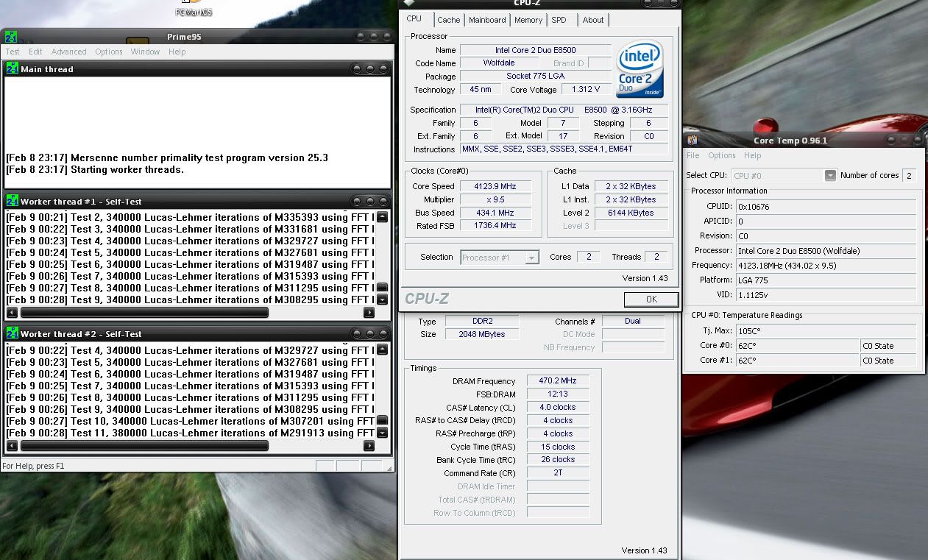Open the Edit menu in Prime95
This screenshot has width=928, height=560.
pos(35,52)
